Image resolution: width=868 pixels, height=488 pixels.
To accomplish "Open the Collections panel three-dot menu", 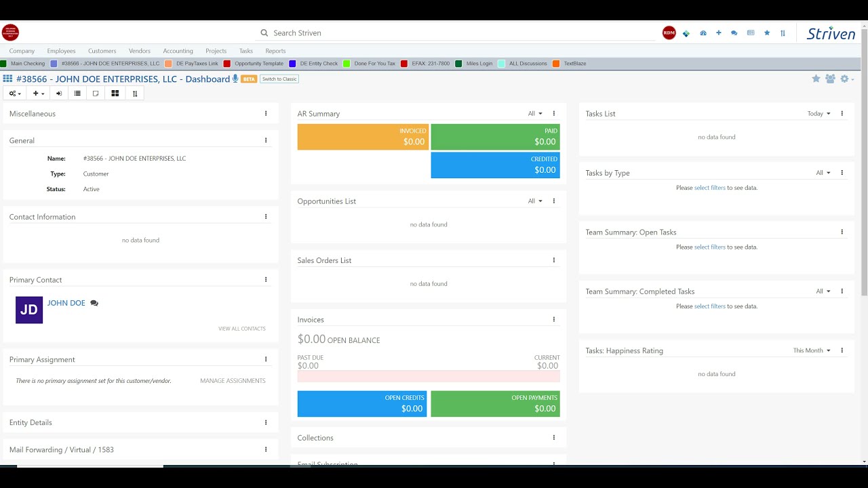I will (554, 438).
